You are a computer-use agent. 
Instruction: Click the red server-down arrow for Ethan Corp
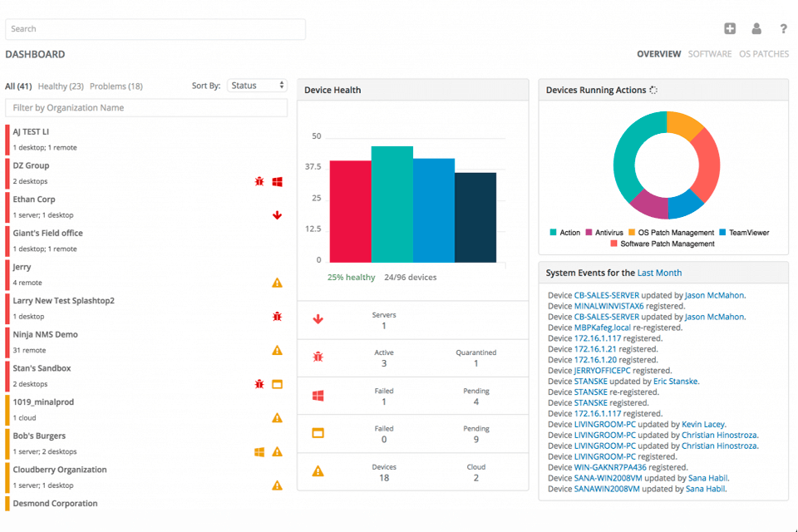click(277, 215)
